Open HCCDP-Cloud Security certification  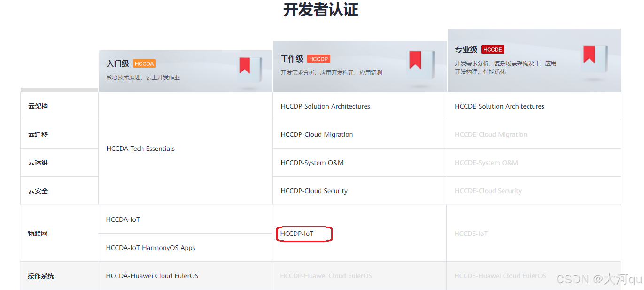coord(314,191)
